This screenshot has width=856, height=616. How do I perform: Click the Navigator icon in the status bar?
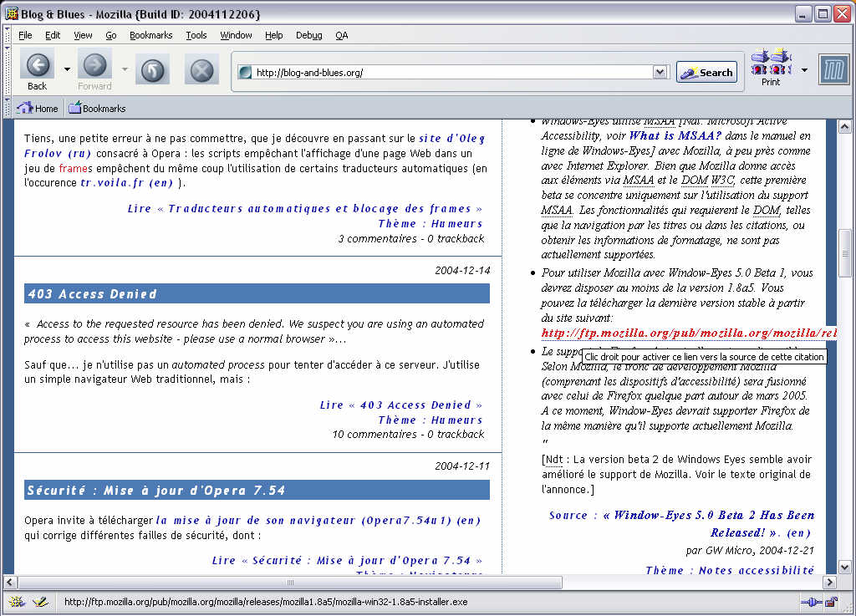[x=17, y=602]
